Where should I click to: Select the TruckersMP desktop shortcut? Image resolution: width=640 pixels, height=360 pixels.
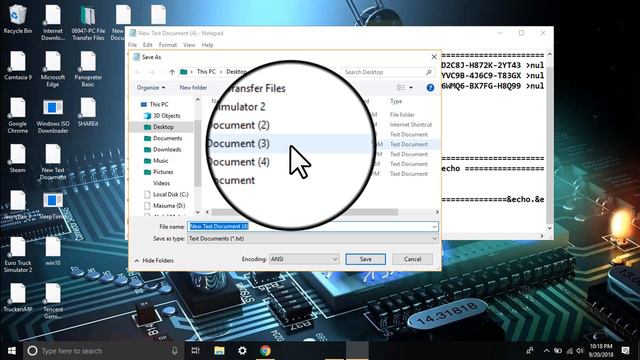[18, 298]
